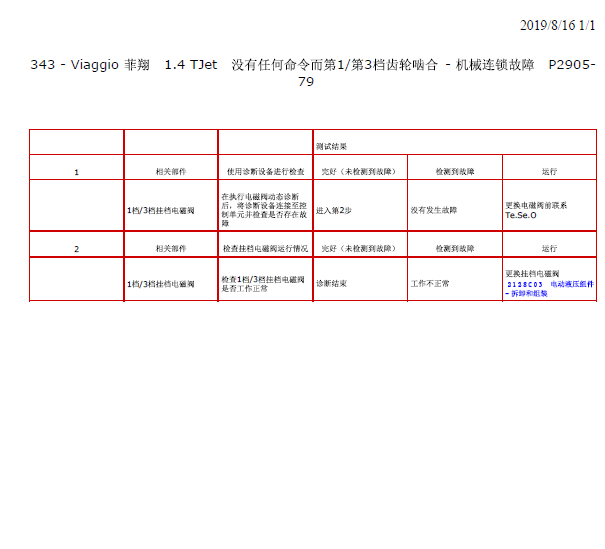
Task: Click the 检查1档/3档挂档电磁阀是否工作正常 cell
Action: (265, 279)
